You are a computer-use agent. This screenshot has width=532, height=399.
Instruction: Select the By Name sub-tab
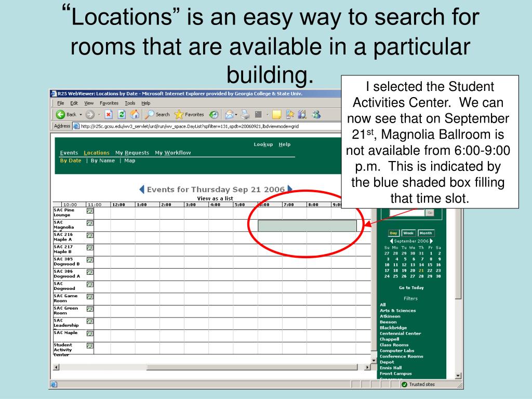pyautogui.click(x=102, y=161)
